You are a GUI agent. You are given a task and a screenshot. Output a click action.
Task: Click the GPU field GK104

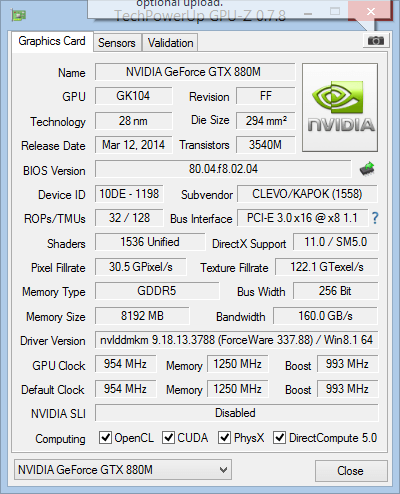pos(133,96)
